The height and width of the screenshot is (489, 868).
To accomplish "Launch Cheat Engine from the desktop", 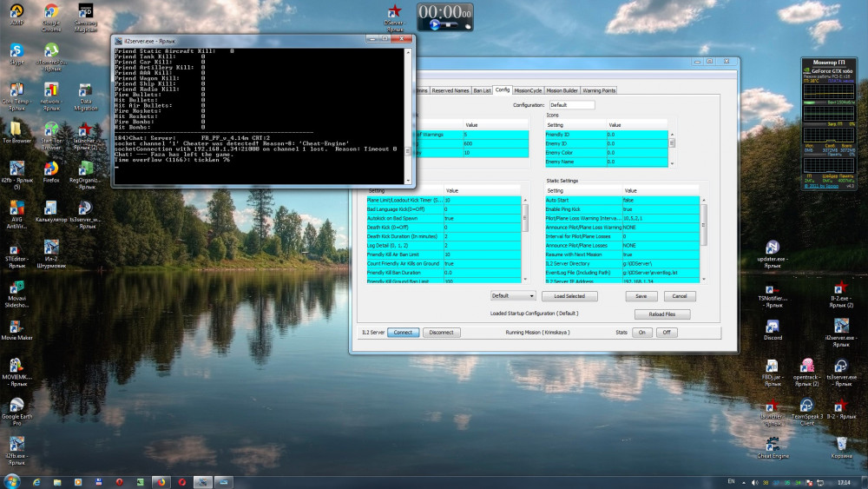I will (773, 443).
